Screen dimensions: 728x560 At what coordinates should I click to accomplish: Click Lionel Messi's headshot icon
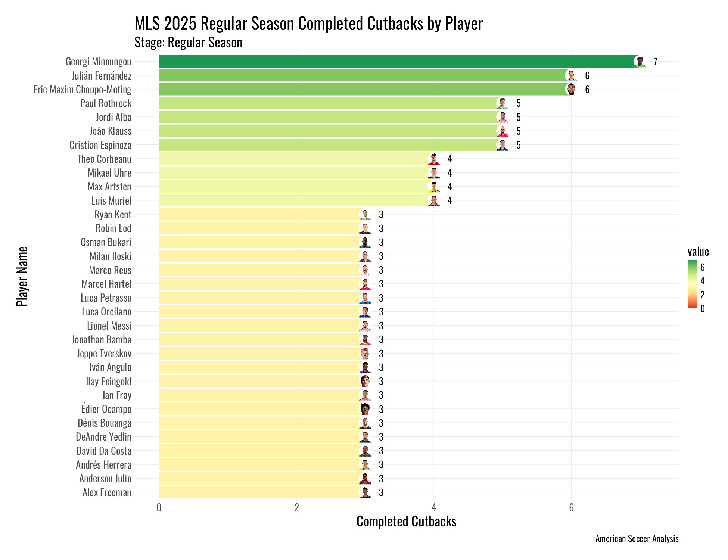point(365,326)
